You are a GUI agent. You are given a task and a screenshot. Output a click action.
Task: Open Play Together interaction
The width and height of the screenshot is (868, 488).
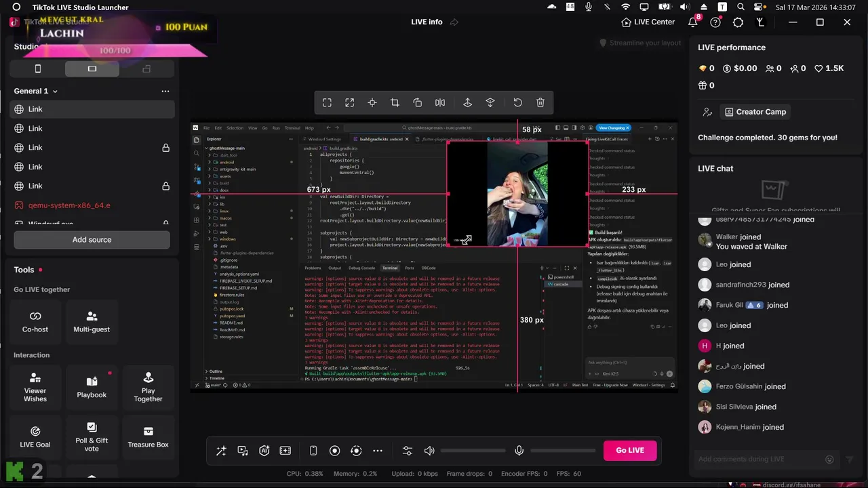[148, 387]
